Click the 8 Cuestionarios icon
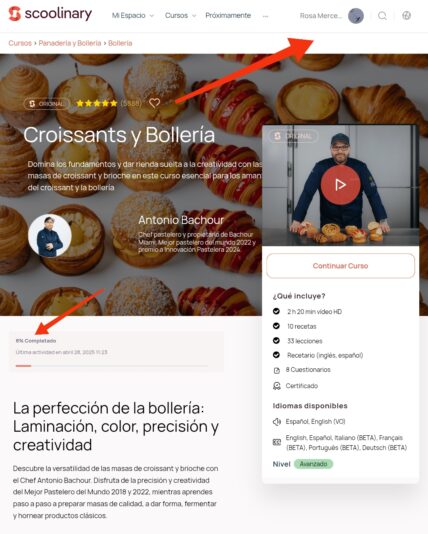Screen dimensions: 428x534 276,370
